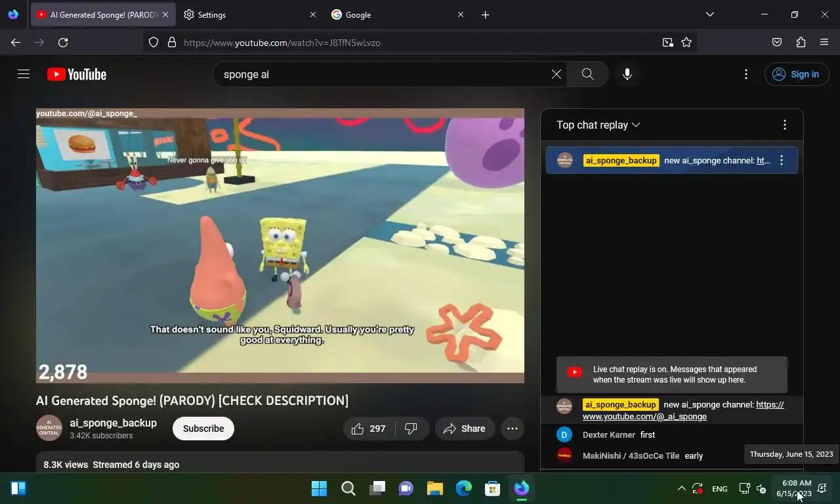Open picture-in-picture icon in address bar
The height and width of the screenshot is (504, 840).
click(668, 43)
